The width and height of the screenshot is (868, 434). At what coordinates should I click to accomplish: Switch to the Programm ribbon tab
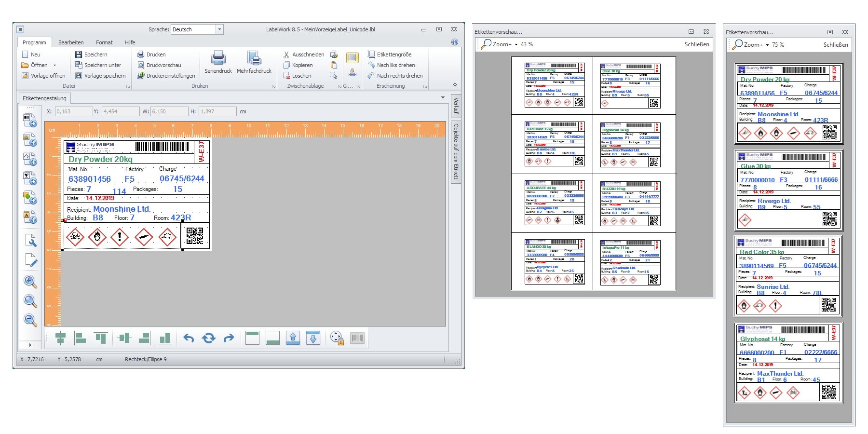[34, 42]
